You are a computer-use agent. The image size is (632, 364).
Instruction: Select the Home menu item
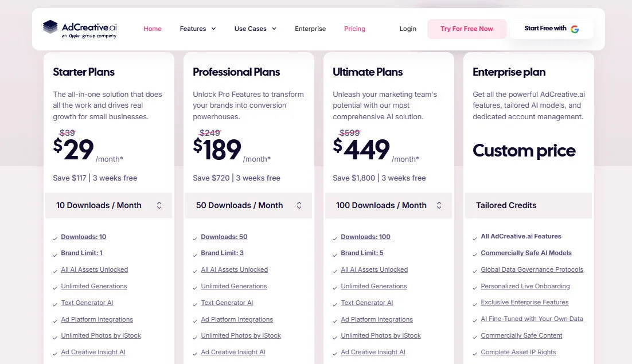[152, 29]
